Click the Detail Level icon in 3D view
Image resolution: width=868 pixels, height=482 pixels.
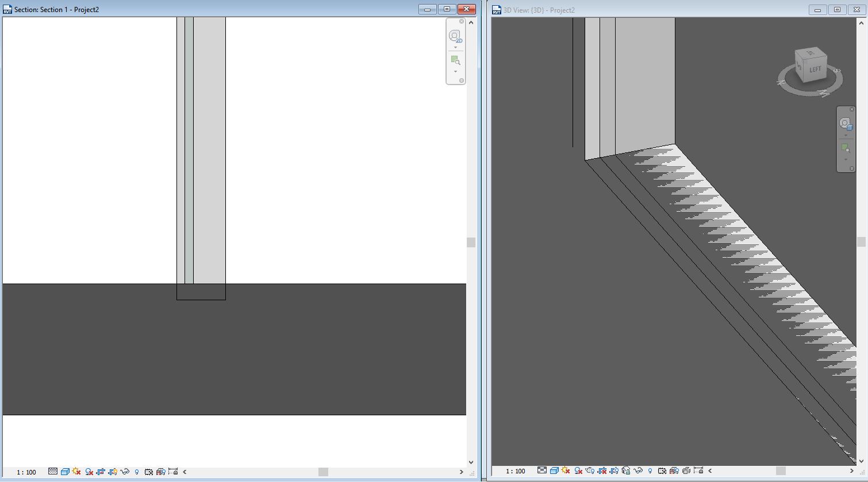[x=541, y=471]
